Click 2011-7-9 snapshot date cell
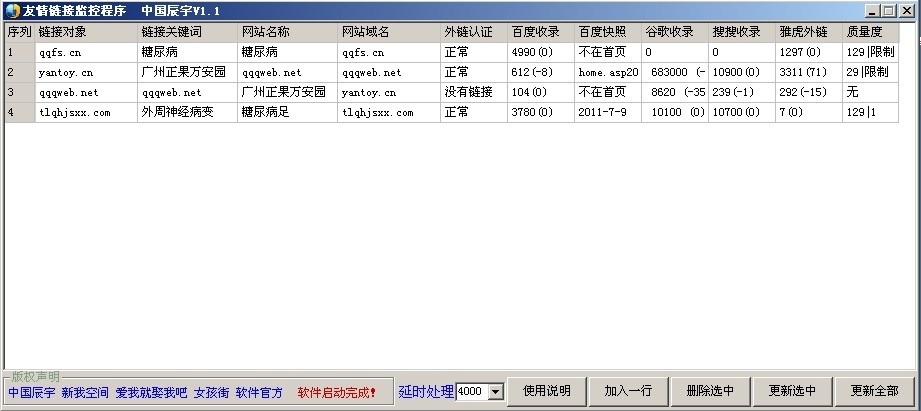Screen dimensions: 921x411 point(607,112)
